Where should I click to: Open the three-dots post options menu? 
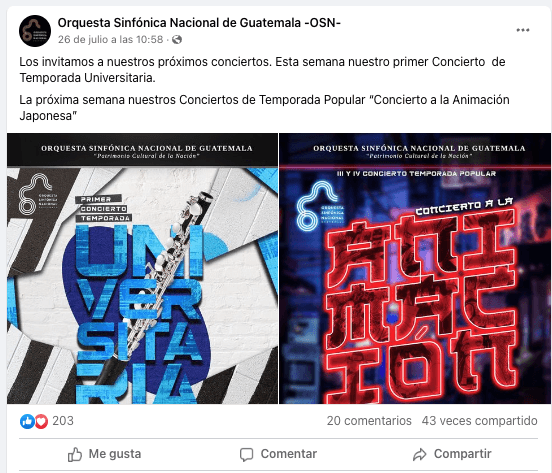(523, 30)
